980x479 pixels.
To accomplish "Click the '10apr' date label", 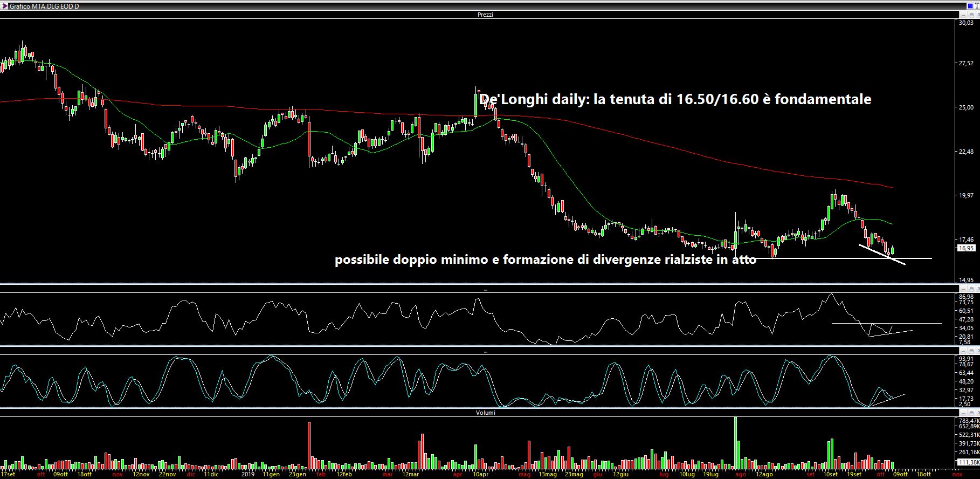I will (x=480, y=475).
